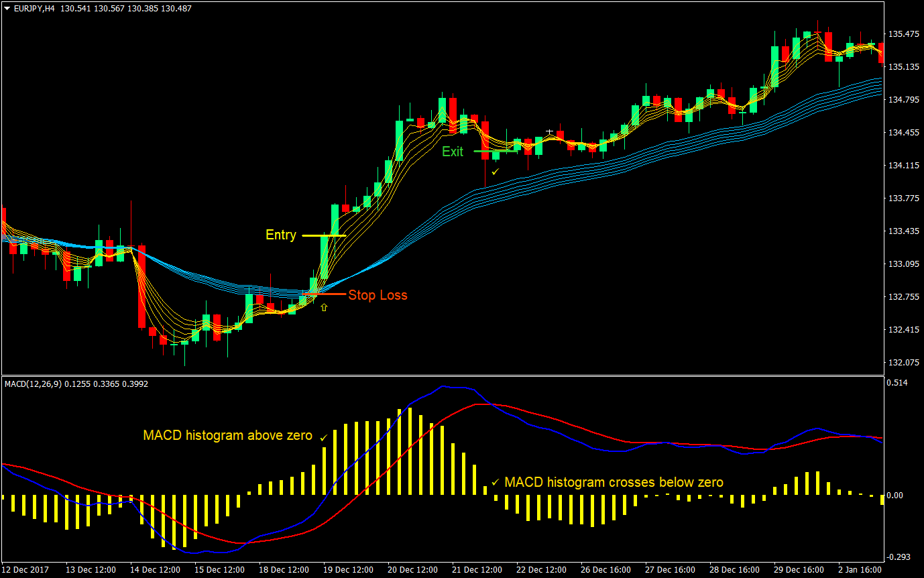The image size is (924, 578).
Task: Click the checkmark before 'MACD histogram crosses below zero'
Action: [496, 481]
